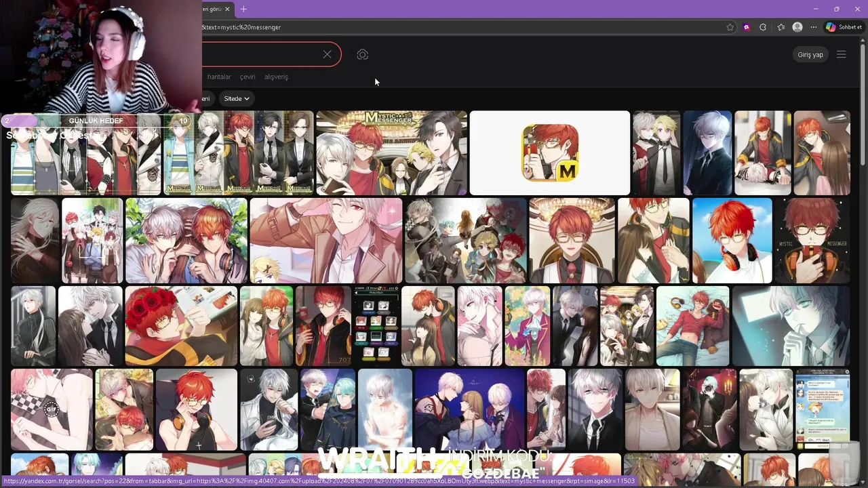Screen dimensions: 868x488
Task: Minimize the browser window
Action: (x=817, y=9)
